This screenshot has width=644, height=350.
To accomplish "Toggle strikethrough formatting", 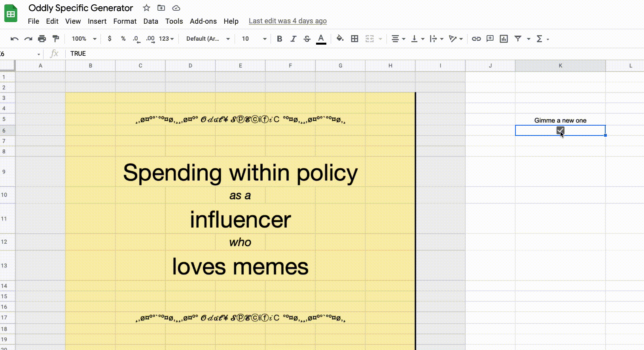I will pyautogui.click(x=307, y=39).
